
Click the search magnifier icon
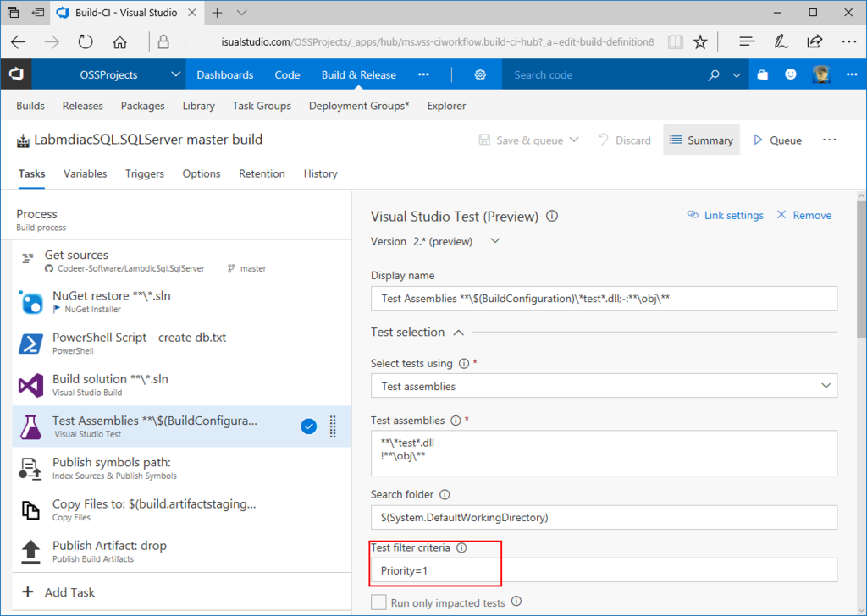pos(714,74)
